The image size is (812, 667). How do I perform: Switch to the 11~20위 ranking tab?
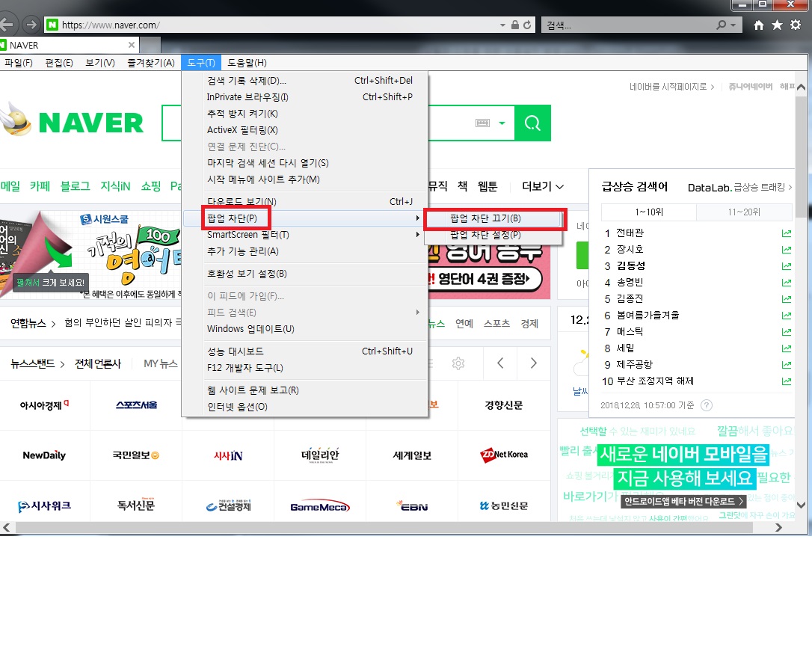pyautogui.click(x=744, y=212)
